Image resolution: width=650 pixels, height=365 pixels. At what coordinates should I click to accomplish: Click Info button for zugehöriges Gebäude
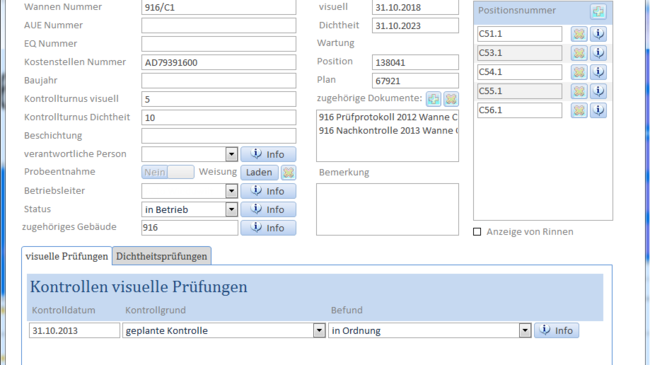tap(268, 228)
